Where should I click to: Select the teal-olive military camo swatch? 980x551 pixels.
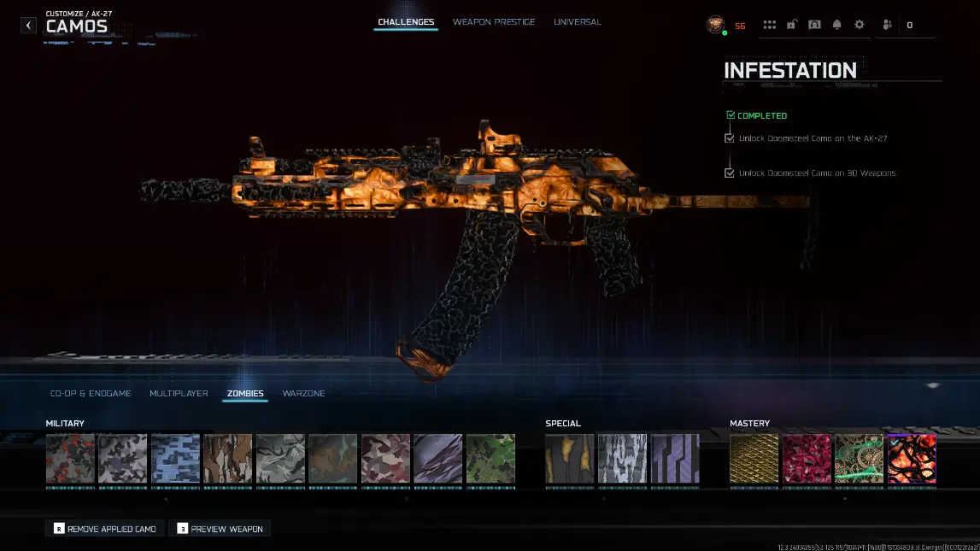332,460
